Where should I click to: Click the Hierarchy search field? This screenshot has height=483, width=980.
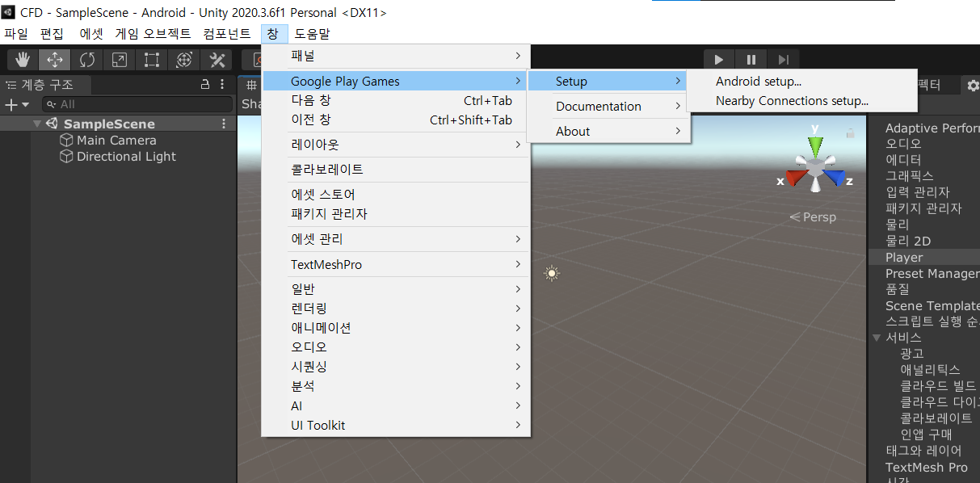point(137,104)
